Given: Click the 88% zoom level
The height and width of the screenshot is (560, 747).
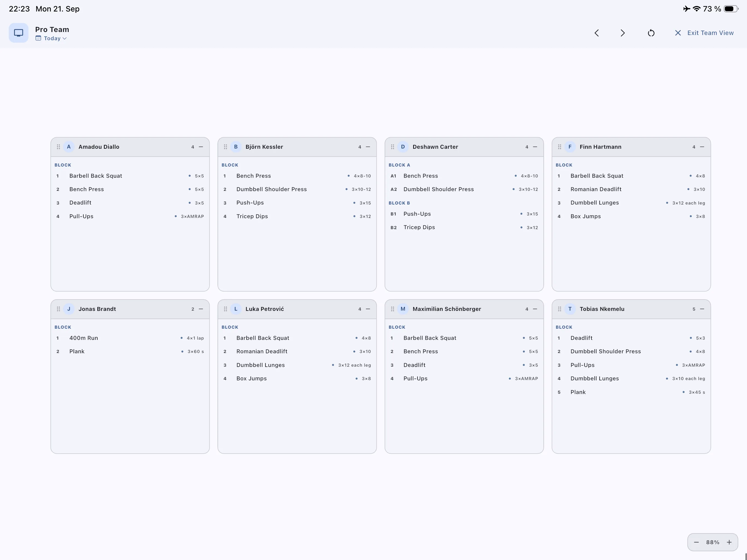Looking at the screenshot, I should [713, 542].
